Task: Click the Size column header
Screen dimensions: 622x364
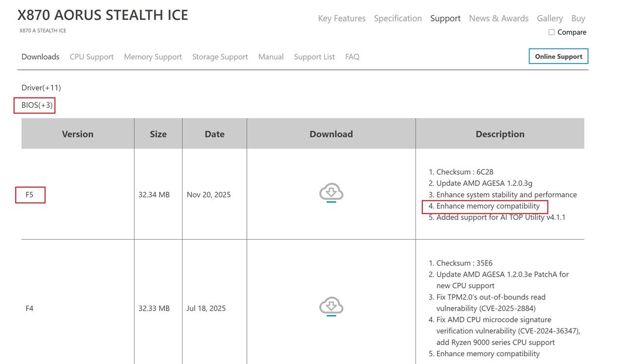Action: click(158, 134)
